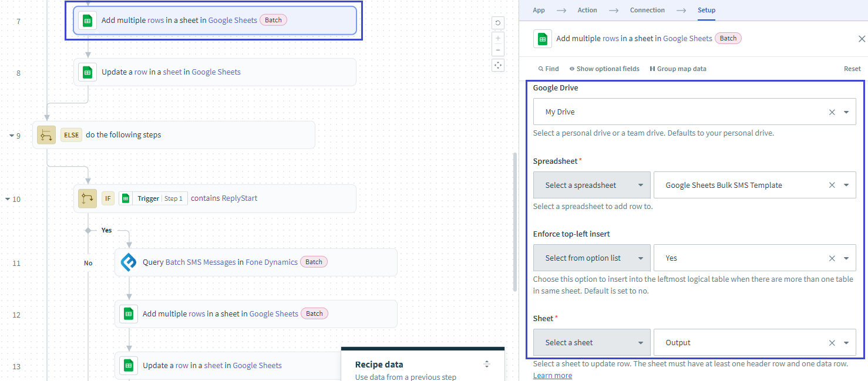
Task: Click Batch badge on step 7
Action: pyautogui.click(x=273, y=20)
